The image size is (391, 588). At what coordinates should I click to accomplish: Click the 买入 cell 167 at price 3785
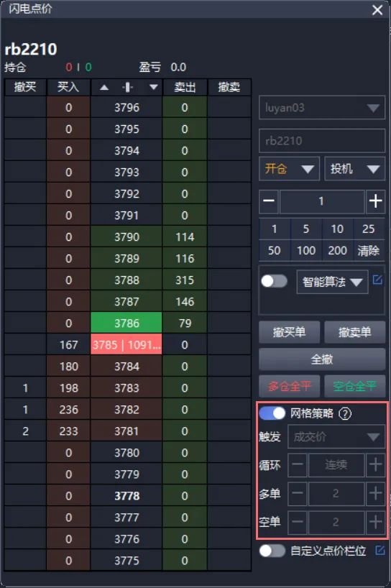click(x=68, y=344)
